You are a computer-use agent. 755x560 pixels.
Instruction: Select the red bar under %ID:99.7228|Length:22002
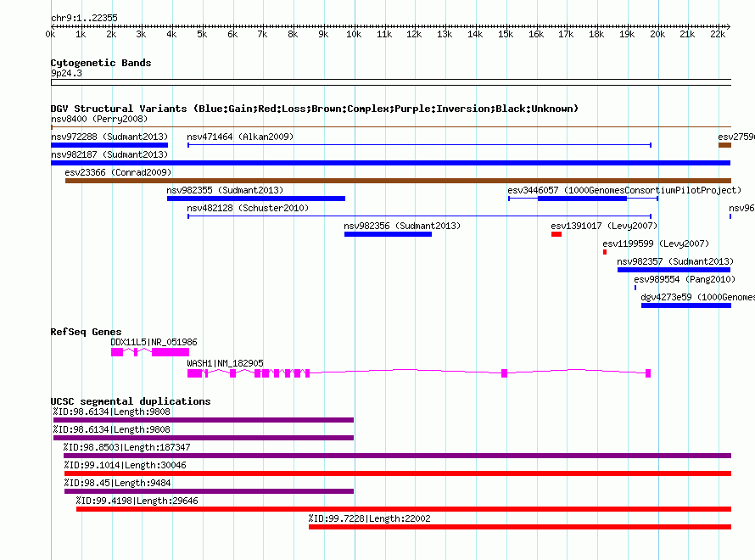pos(520,527)
